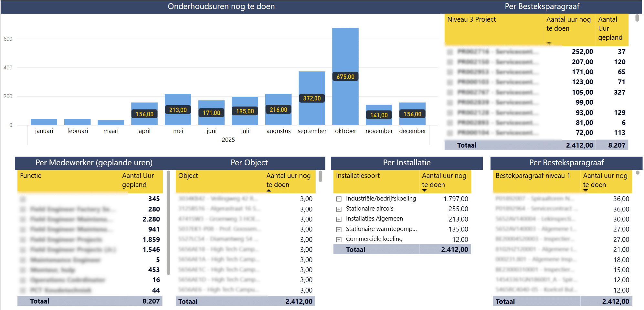This screenshot has height=310, width=644.
Task: Expand the Installaties Algemeen row
Action: click(x=339, y=219)
